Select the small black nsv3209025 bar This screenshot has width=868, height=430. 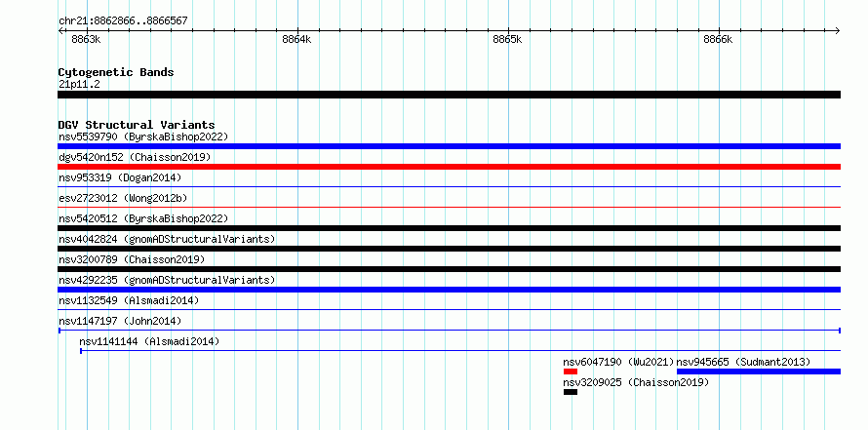(x=571, y=392)
